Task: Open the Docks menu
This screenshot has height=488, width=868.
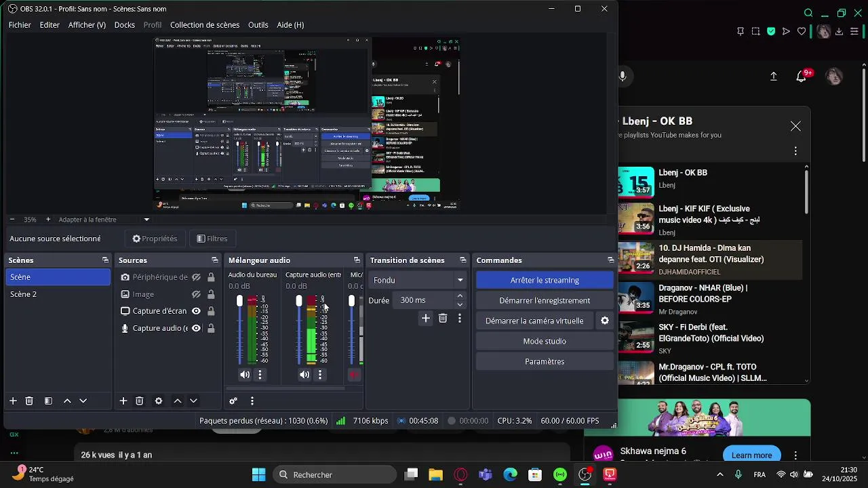Action: [x=125, y=25]
